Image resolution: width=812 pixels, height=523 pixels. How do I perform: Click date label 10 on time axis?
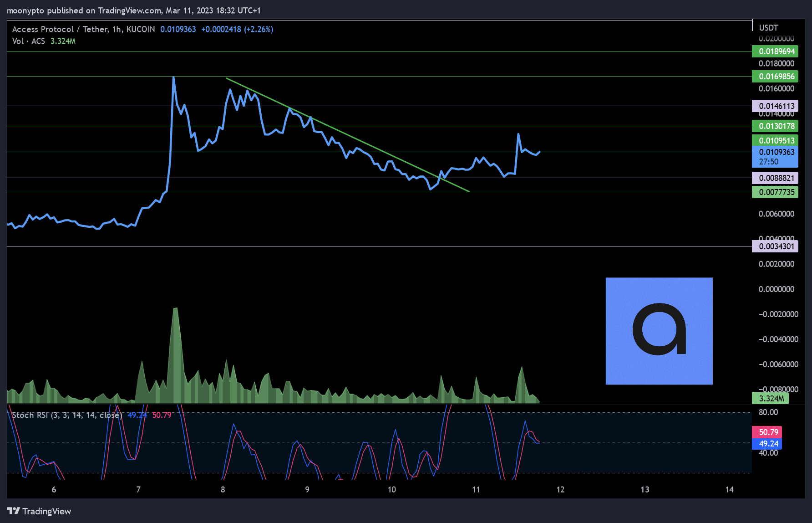pos(391,490)
